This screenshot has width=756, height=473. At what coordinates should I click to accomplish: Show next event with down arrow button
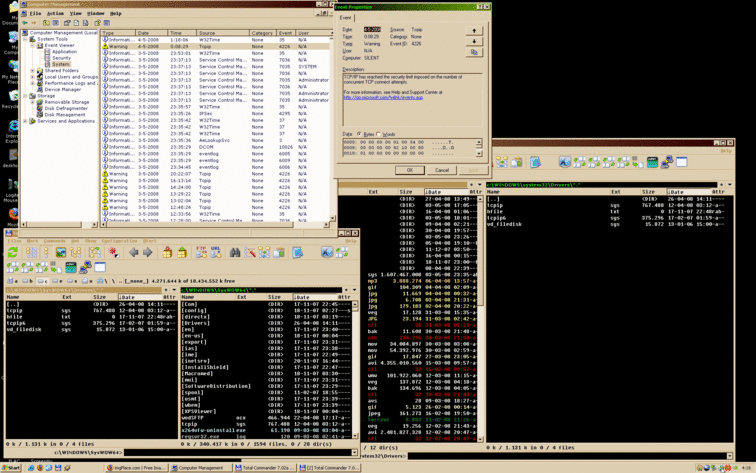[474, 41]
